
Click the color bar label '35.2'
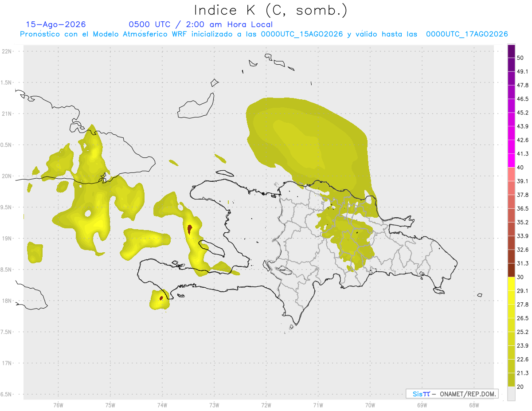tap(523, 222)
